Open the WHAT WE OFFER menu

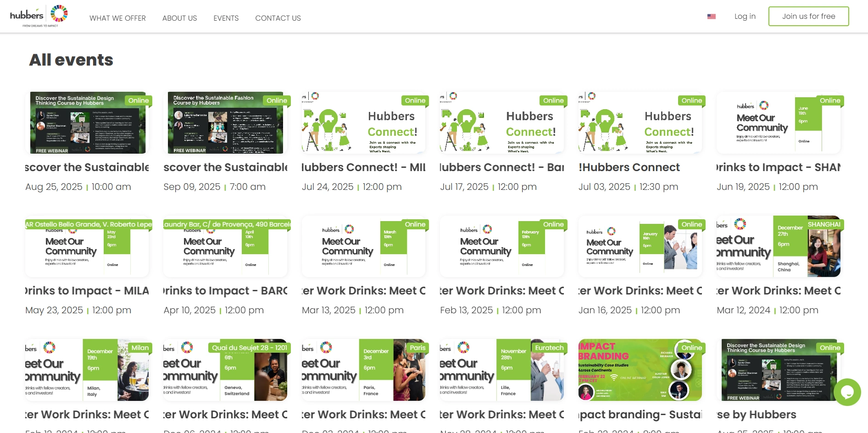point(117,18)
